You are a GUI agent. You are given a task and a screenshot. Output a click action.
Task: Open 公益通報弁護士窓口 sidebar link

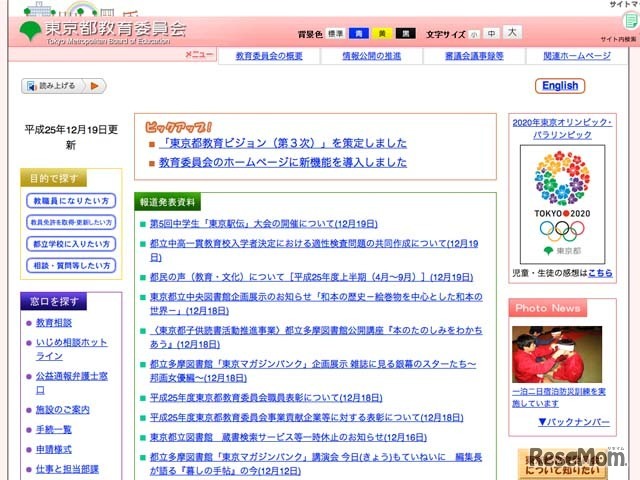pos(72,383)
